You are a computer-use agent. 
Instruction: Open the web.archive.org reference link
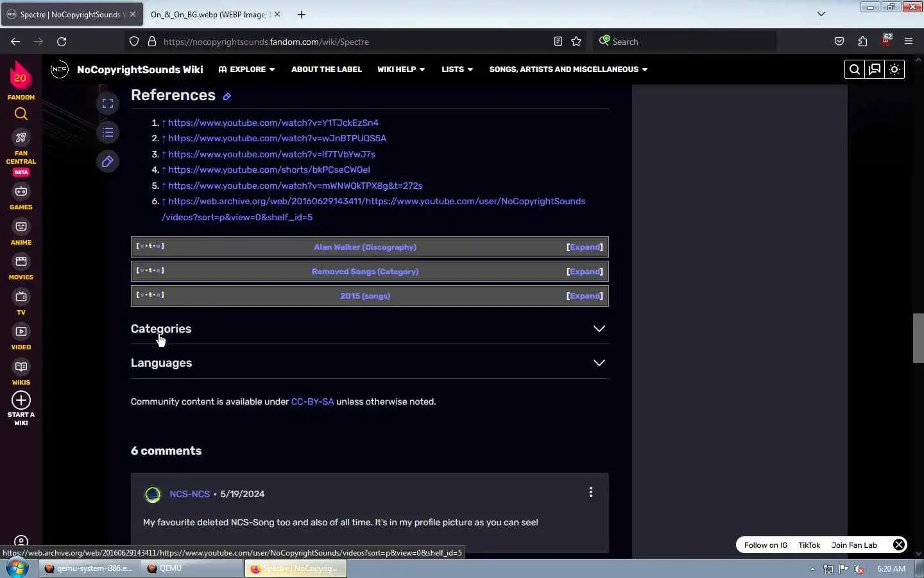[x=373, y=209]
